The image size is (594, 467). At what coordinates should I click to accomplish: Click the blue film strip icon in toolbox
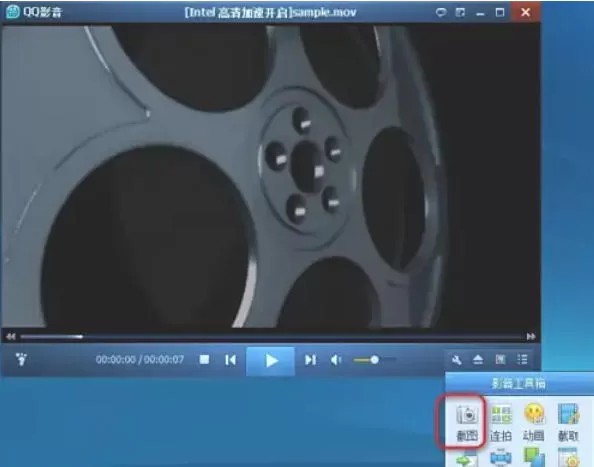(x=501, y=458)
